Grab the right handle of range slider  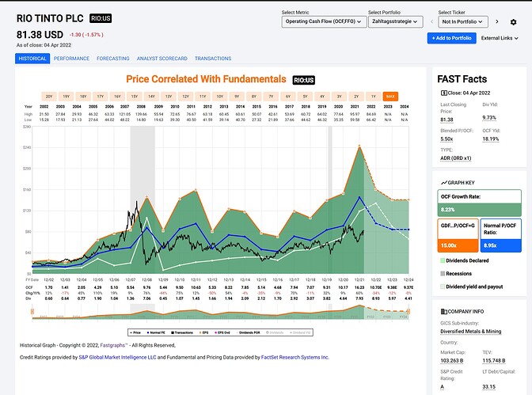(x=408, y=311)
